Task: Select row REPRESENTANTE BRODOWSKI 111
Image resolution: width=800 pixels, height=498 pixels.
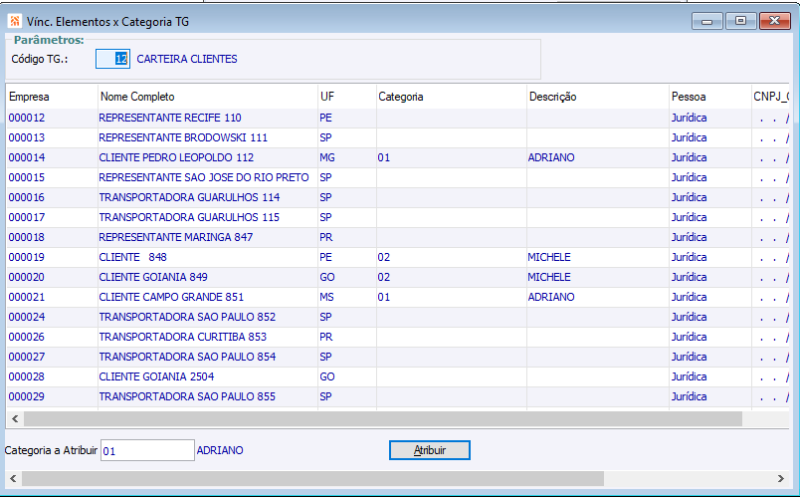Action: (x=398, y=138)
